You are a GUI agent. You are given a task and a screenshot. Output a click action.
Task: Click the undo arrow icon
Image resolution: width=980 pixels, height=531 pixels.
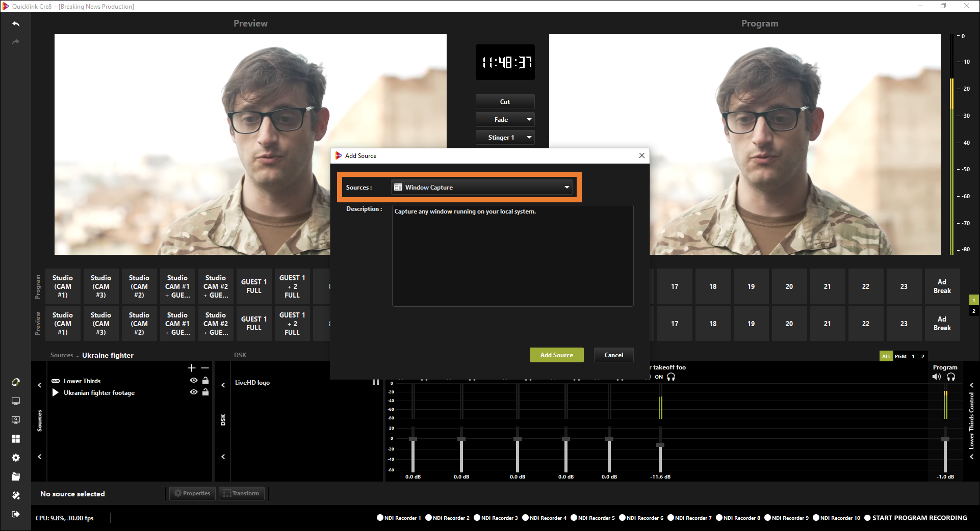(x=16, y=24)
